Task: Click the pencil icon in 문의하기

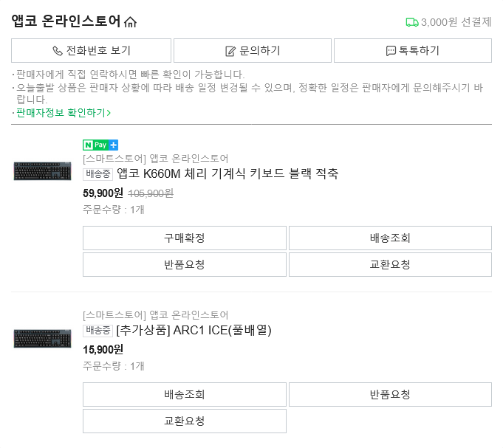Action: point(230,51)
